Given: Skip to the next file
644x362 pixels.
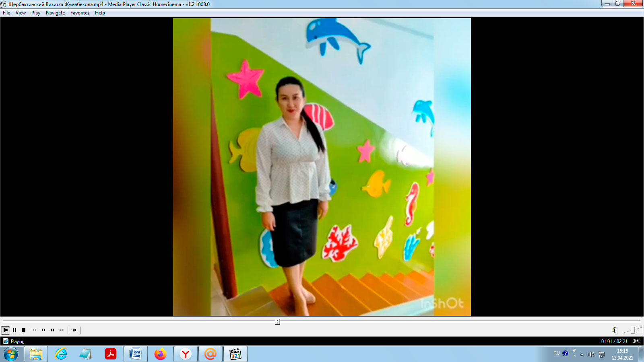Looking at the screenshot, I should coord(62,330).
